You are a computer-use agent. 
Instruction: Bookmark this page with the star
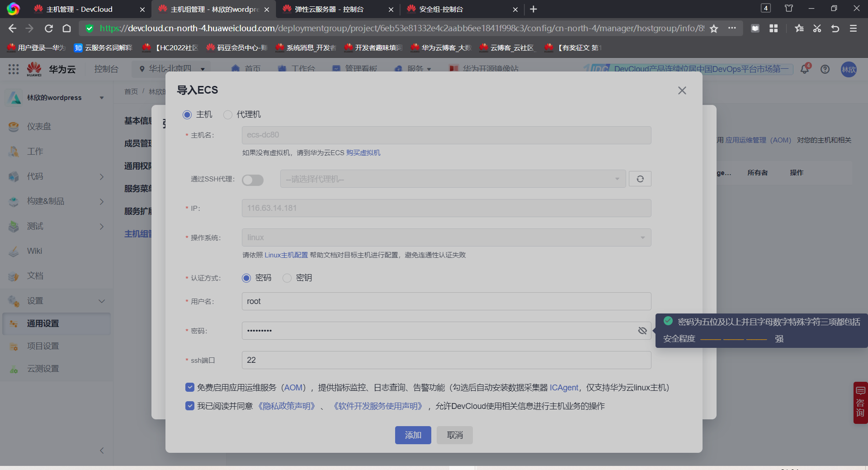[x=714, y=28]
